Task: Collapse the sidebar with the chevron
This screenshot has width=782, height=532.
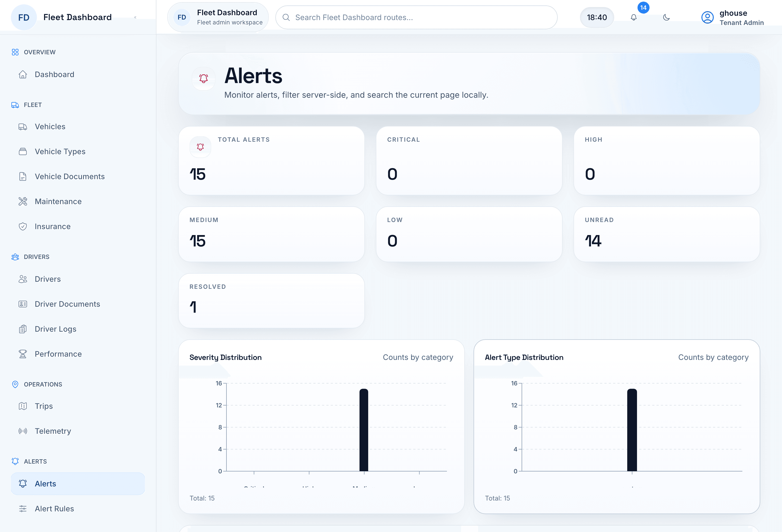Action: (x=135, y=17)
